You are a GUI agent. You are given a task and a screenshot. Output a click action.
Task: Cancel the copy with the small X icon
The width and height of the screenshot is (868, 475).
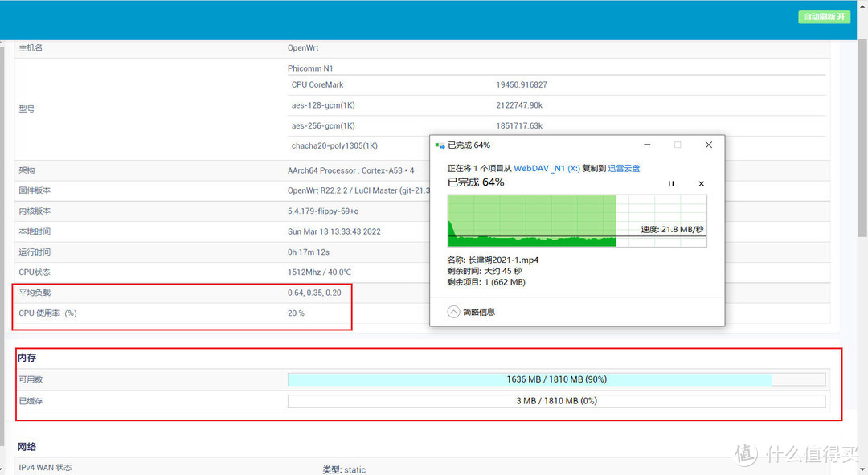coord(701,184)
